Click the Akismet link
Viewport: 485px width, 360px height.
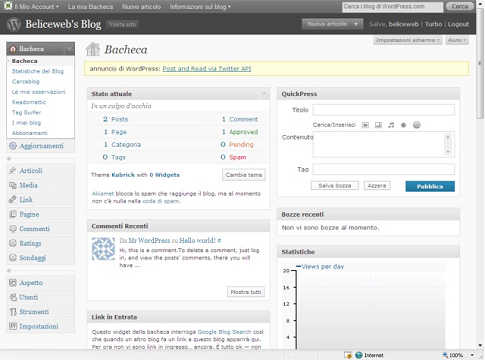[x=103, y=194]
